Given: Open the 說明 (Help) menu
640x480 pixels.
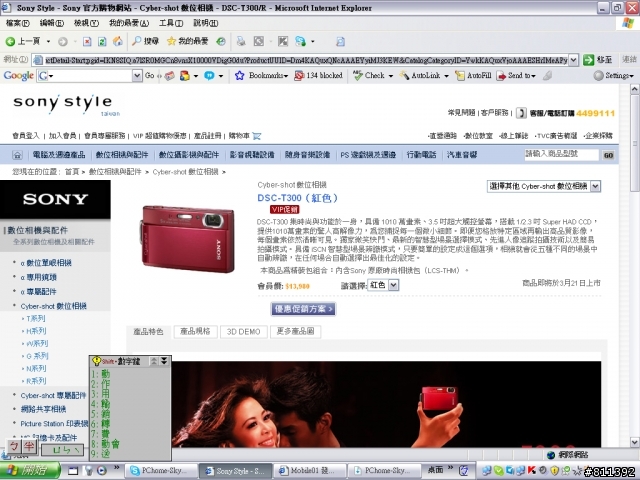Looking at the screenshot, I should [206, 23].
